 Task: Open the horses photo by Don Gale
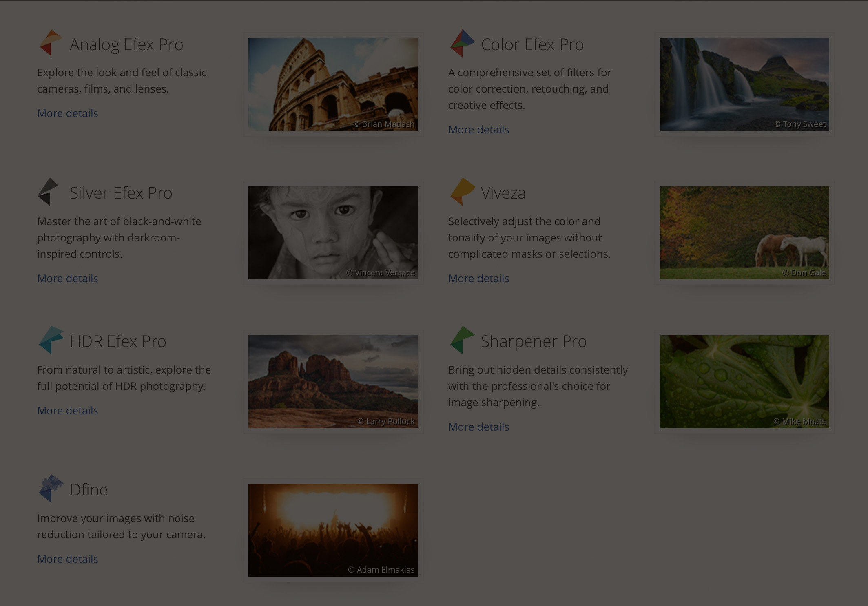tap(744, 233)
